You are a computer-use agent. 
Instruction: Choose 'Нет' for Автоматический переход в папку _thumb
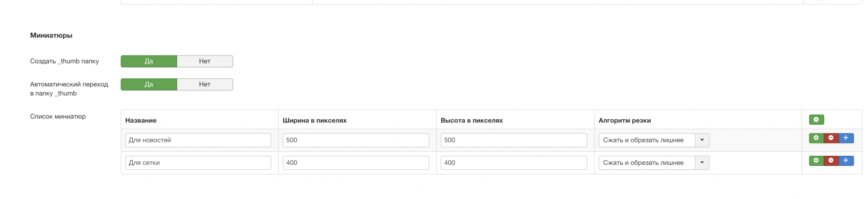click(205, 84)
